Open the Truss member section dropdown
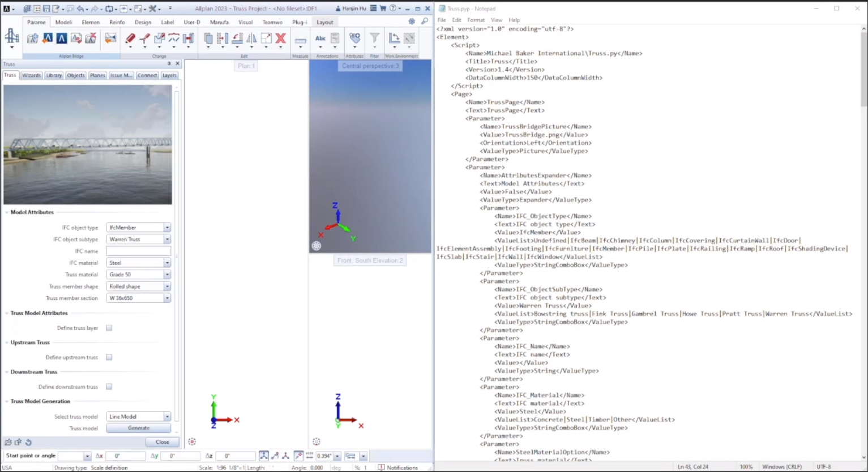This screenshot has height=472, width=868. click(167, 298)
